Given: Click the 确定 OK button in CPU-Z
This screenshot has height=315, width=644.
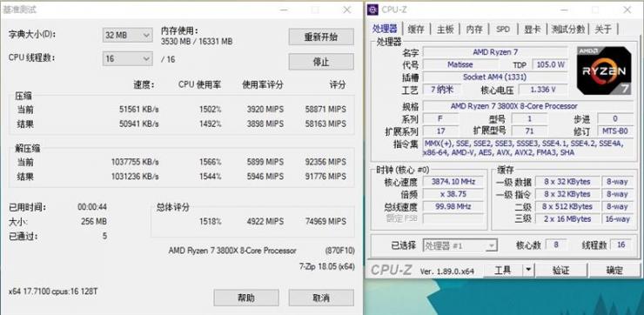Looking at the screenshot, I should pyautogui.click(x=614, y=271).
